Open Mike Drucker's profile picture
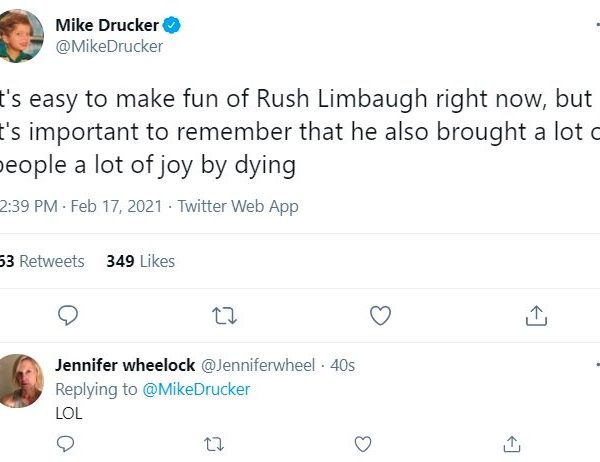 [21, 35]
